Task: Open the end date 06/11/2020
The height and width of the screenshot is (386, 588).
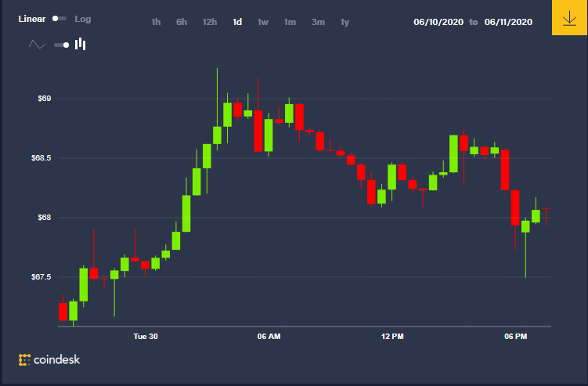Action: 508,22
